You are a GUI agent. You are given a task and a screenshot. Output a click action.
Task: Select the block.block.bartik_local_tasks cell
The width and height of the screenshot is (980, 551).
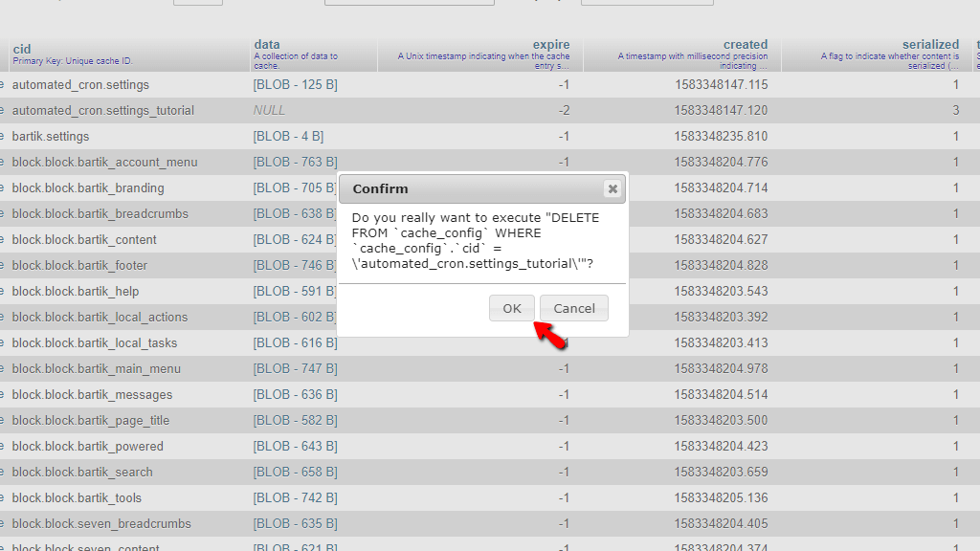click(95, 343)
